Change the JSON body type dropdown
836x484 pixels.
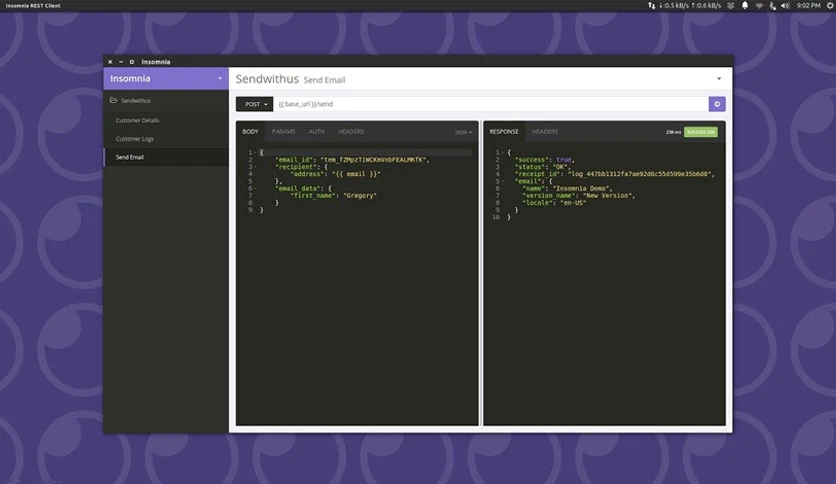tap(463, 132)
